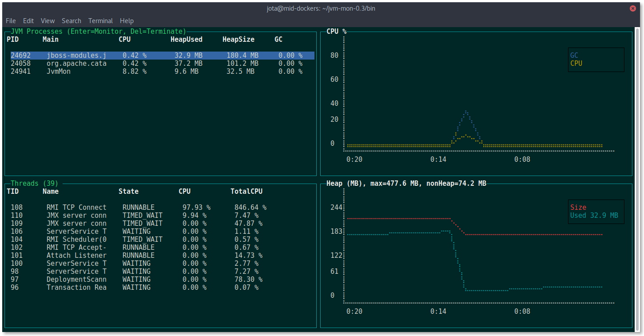Image resolution: width=644 pixels, height=336 pixels.
Task: Select the JvmMon process with PID 24941
Action: point(59,72)
